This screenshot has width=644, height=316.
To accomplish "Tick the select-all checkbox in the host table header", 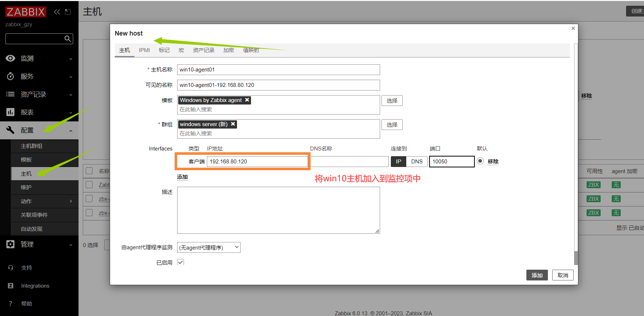I will tap(89, 171).
